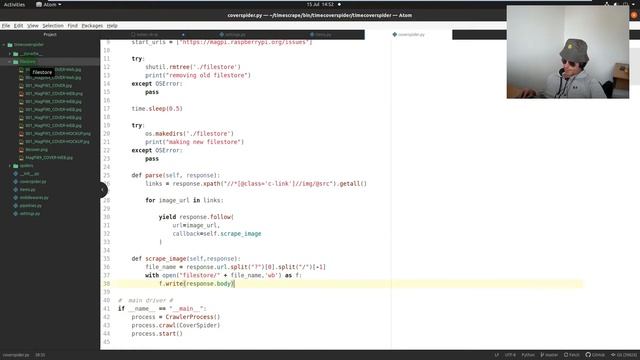Open the Packages menu
640x360 pixels.
coord(92,26)
